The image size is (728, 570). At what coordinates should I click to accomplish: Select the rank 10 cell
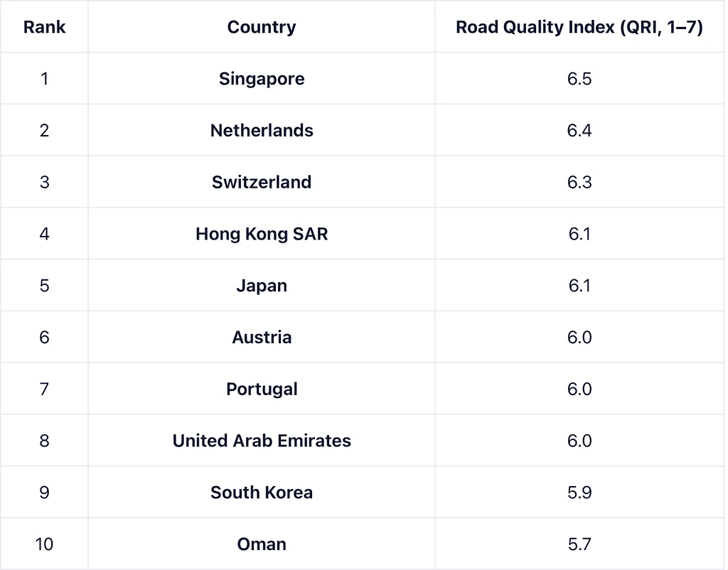pos(44,544)
